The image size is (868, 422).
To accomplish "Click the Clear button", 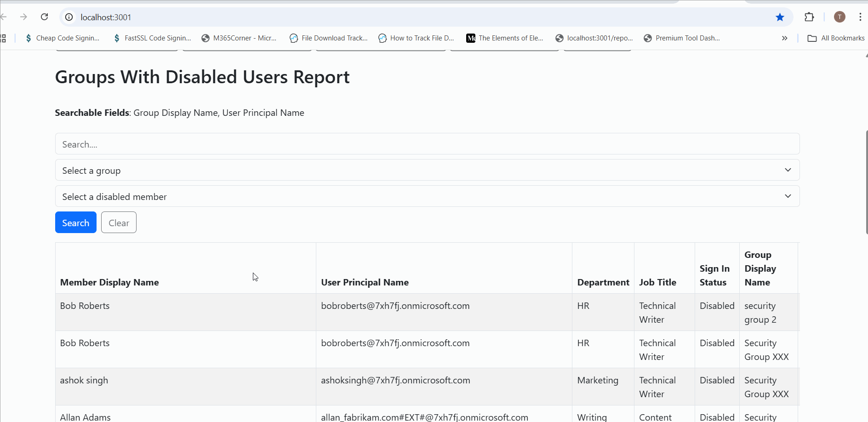I will 119,222.
